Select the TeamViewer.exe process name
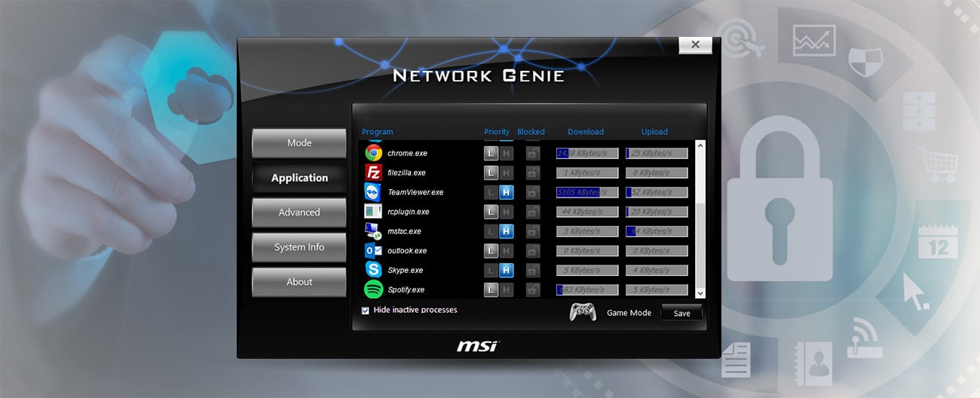The width and height of the screenshot is (980, 398). 415,193
